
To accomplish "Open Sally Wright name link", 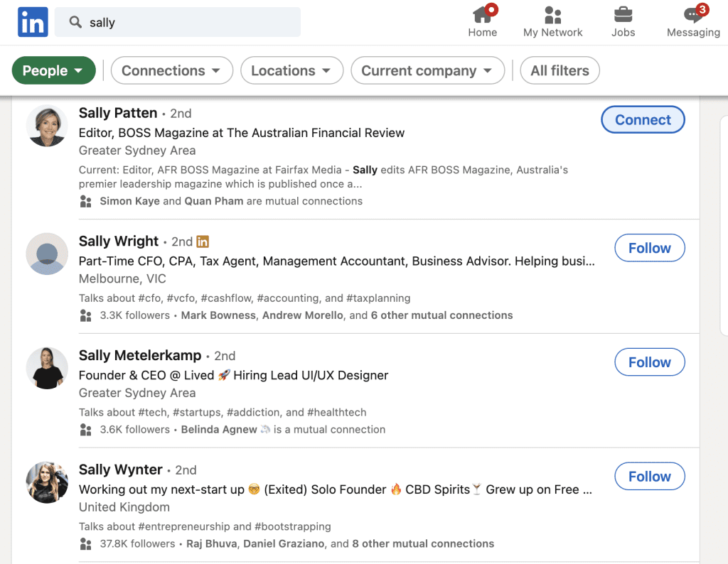I will [x=119, y=242].
